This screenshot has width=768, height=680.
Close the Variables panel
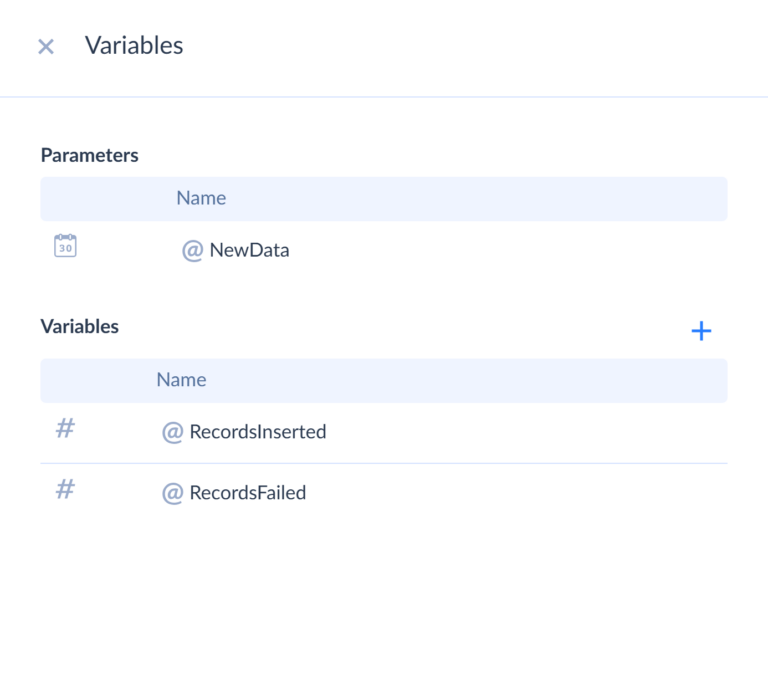(45, 46)
